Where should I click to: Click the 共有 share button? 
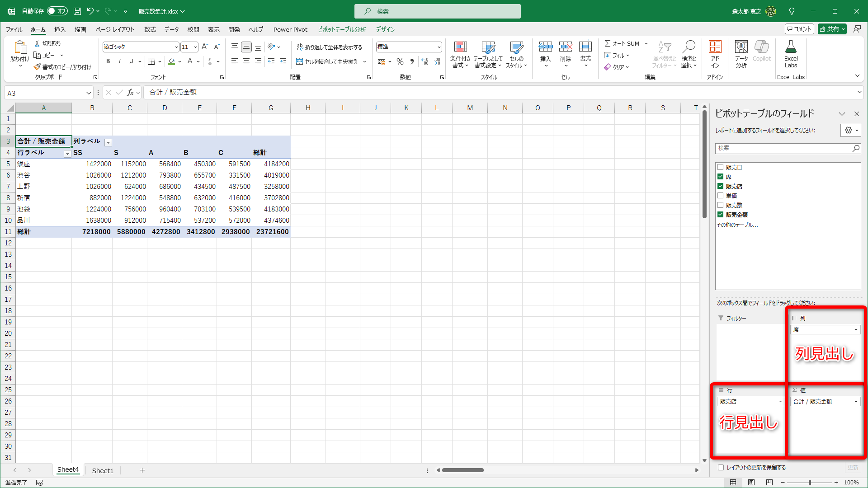tap(832, 29)
